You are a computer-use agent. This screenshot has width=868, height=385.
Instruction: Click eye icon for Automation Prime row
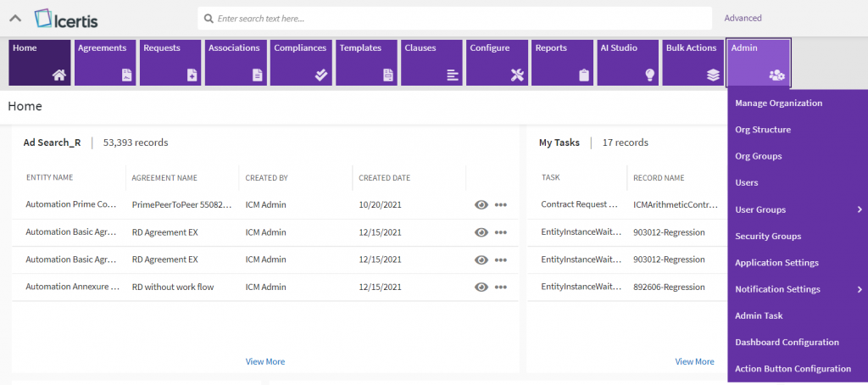click(x=481, y=205)
